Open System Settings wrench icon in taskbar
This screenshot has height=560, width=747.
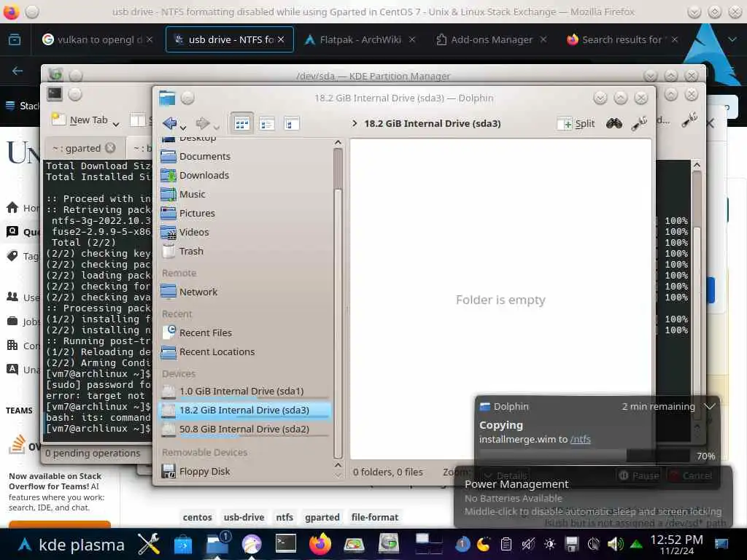pos(149,544)
